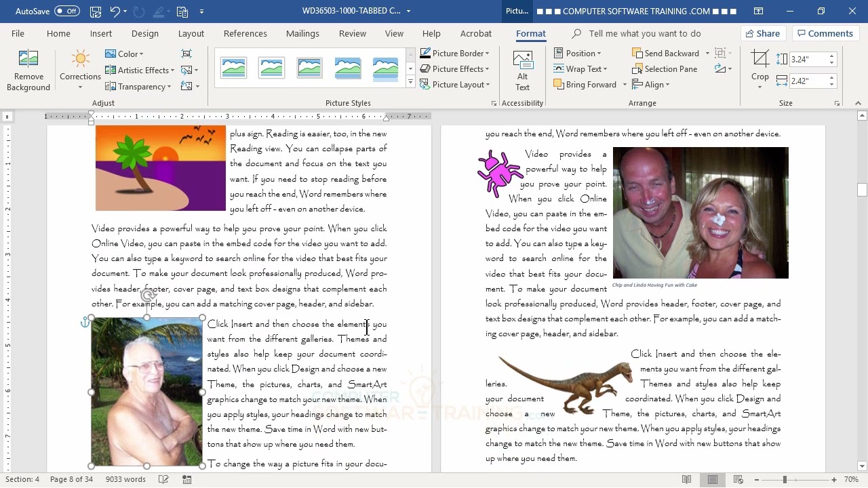The height and width of the screenshot is (488, 868).
Task: Click the shape height input field
Action: point(808,60)
